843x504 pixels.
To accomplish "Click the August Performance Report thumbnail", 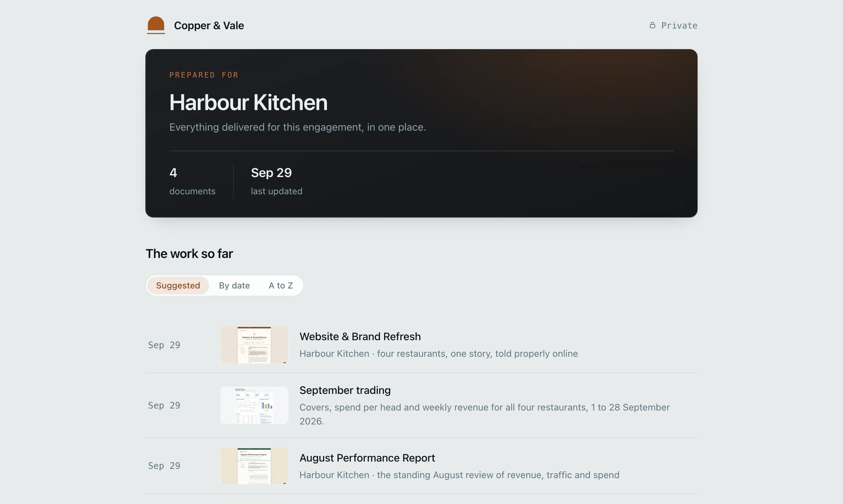I will point(254,465).
